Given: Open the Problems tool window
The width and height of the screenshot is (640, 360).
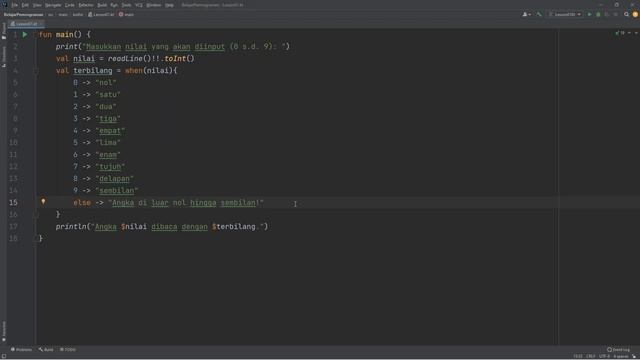Looking at the screenshot, I should 21,349.
